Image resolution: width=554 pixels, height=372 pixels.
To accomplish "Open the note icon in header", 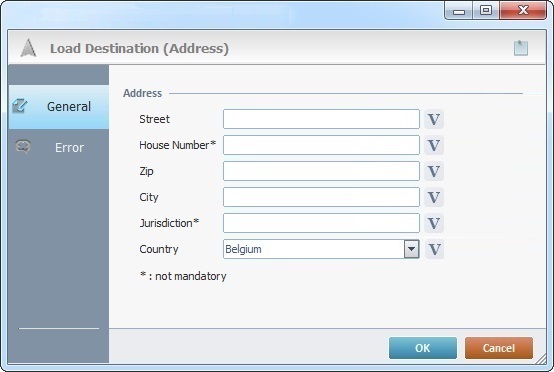I will pyautogui.click(x=521, y=48).
